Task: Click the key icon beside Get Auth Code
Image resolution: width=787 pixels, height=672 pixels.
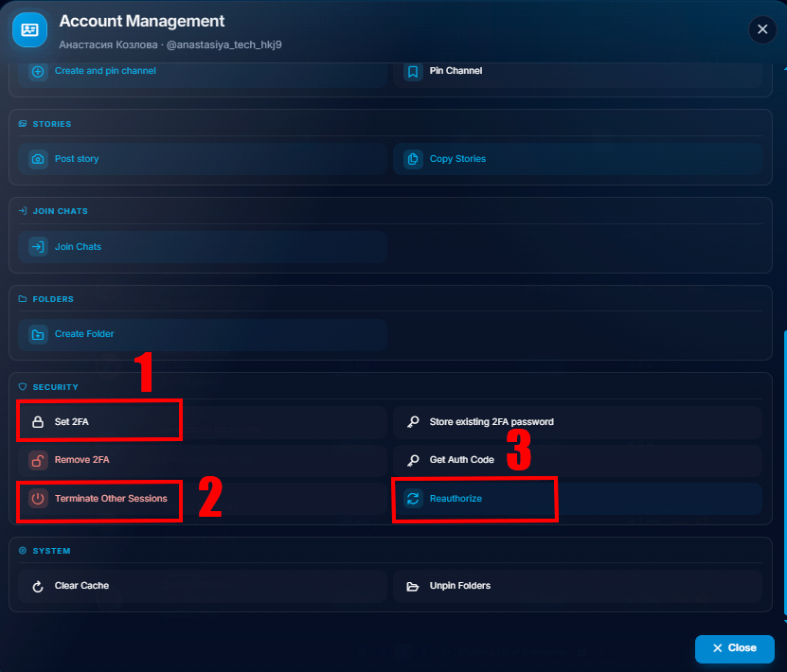Action: [x=413, y=460]
